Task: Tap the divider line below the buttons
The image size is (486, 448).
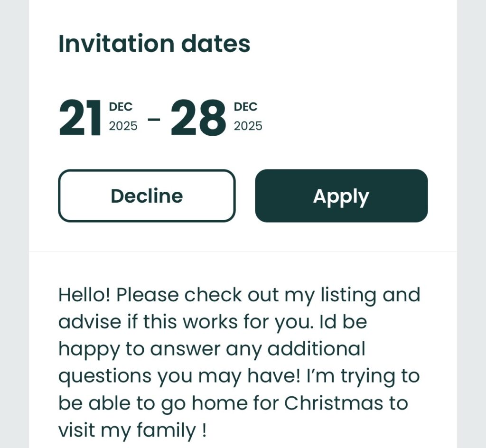Action: (x=243, y=252)
